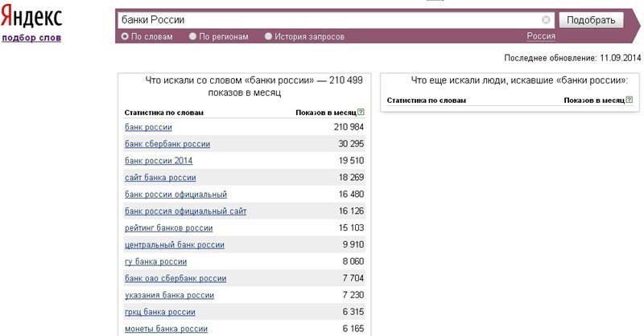This screenshot has width=644, height=336.
Task: Click the value 7 230
Action: (x=353, y=295)
